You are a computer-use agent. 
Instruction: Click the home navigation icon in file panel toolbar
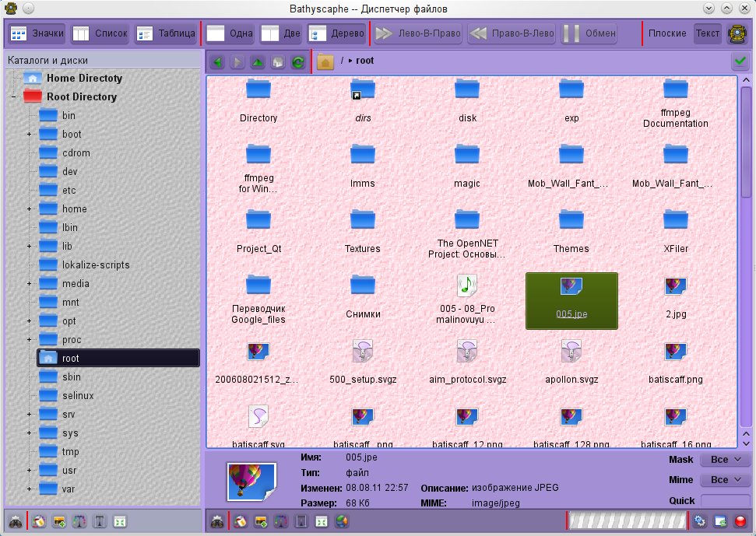coord(278,61)
